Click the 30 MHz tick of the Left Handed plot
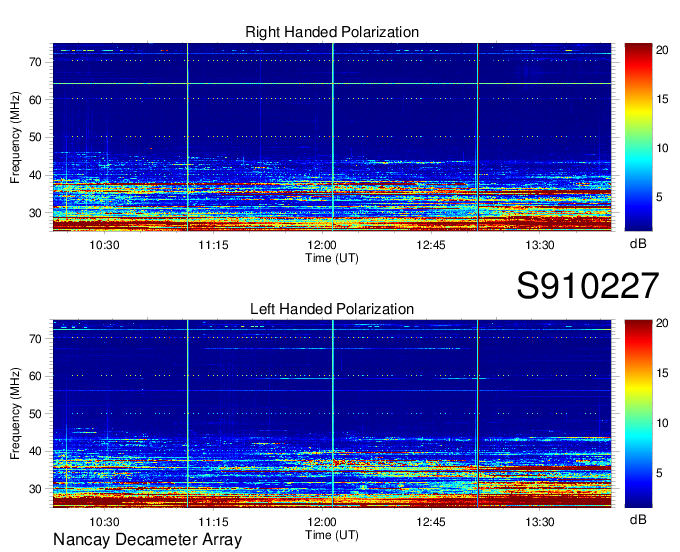This screenshot has width=680, height=552. coord(35,489)
